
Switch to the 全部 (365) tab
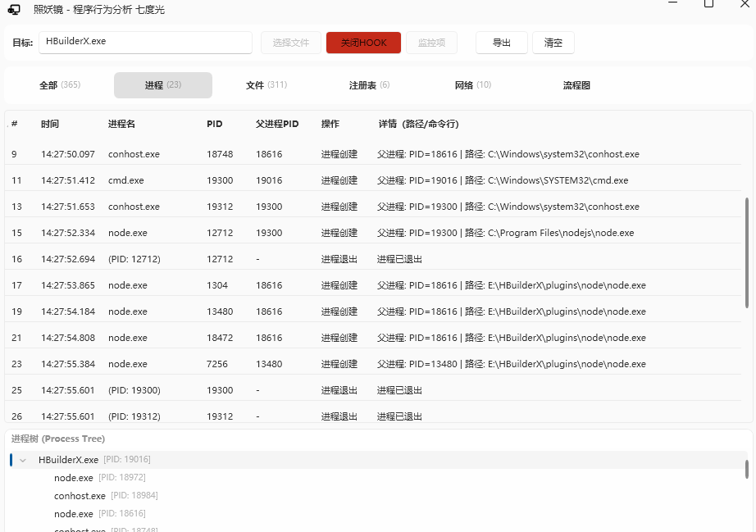[60, 85]
